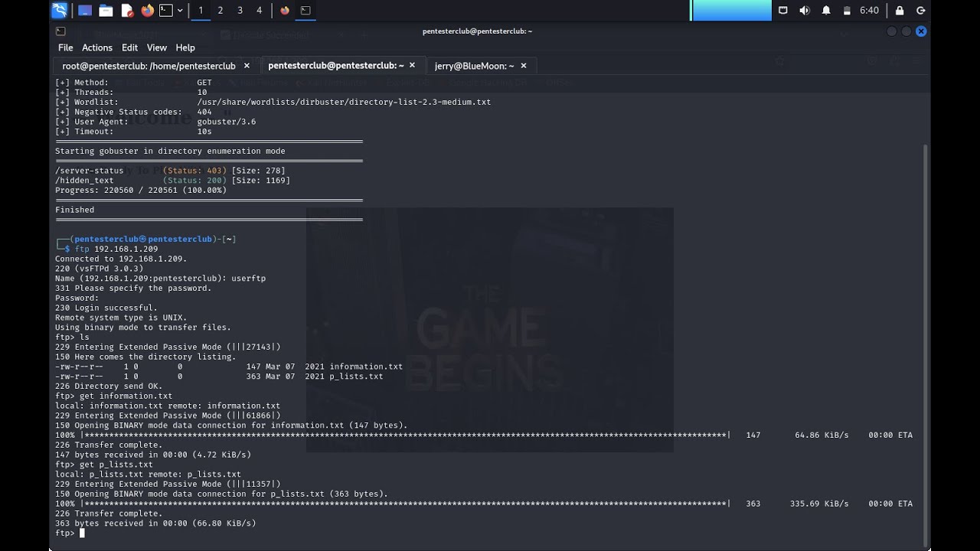
Task: Switch to workspace 2
Action: (x=220, y=11)
